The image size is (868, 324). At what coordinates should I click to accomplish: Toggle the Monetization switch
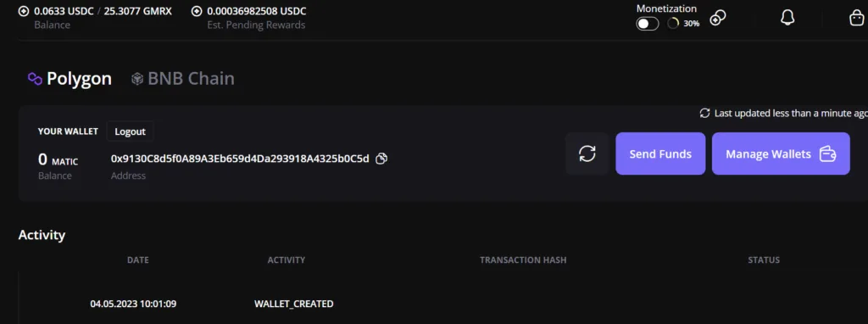coord(647,24)
